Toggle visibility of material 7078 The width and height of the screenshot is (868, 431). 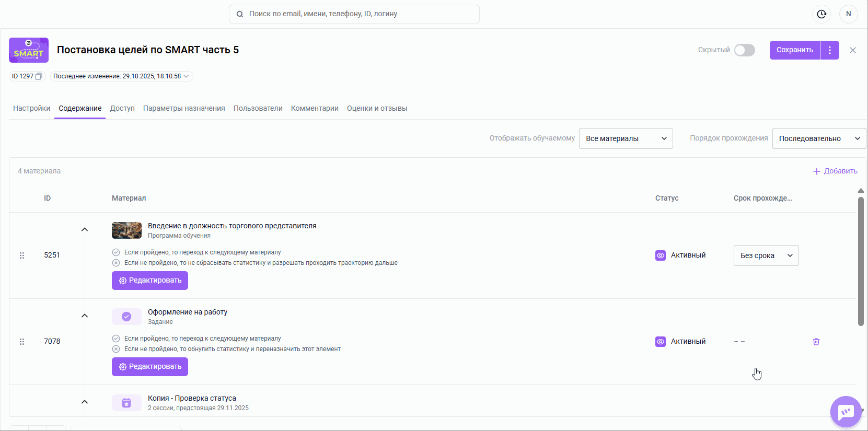(x=661, y=342)
